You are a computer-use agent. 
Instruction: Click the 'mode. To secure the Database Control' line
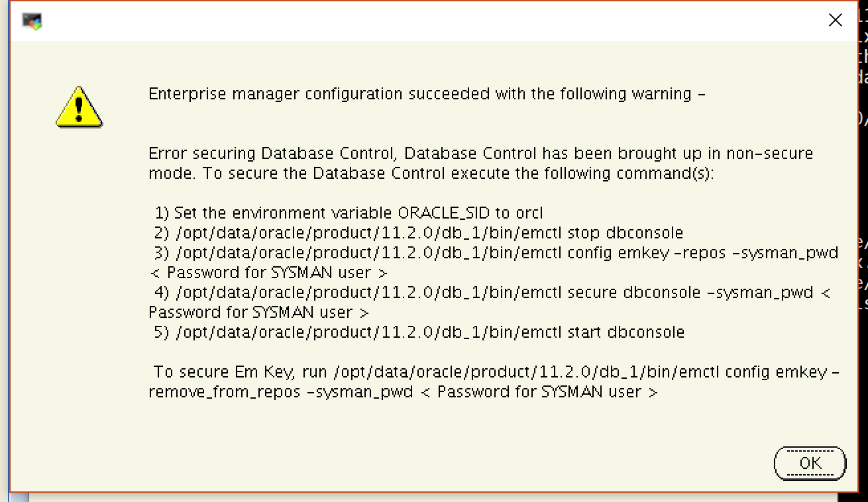coord(431,174)
